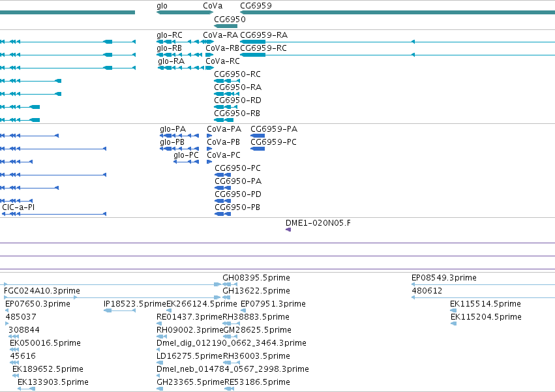
Task: Click EST label EK189652.5prime
Action: 48,369
